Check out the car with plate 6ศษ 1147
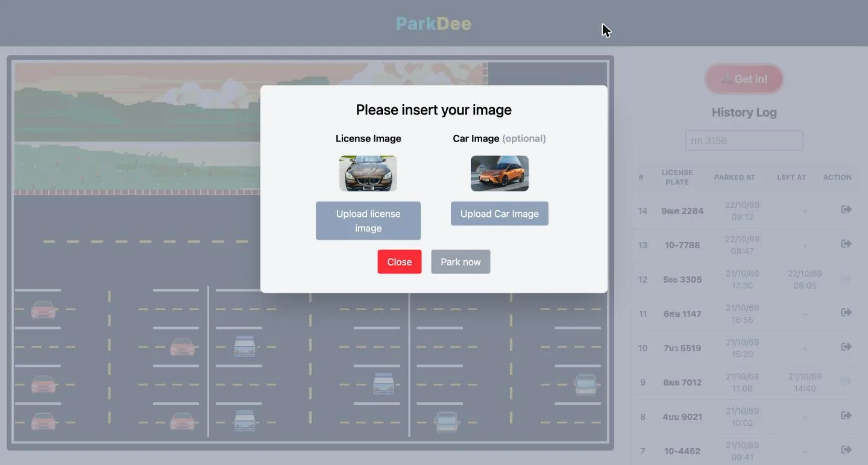 click(846, 312)
